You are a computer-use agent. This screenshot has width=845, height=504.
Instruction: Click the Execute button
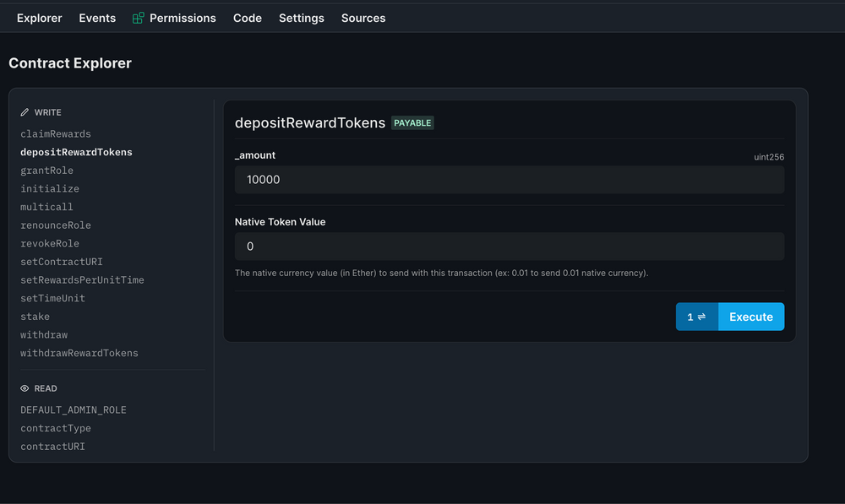(750, 317)
